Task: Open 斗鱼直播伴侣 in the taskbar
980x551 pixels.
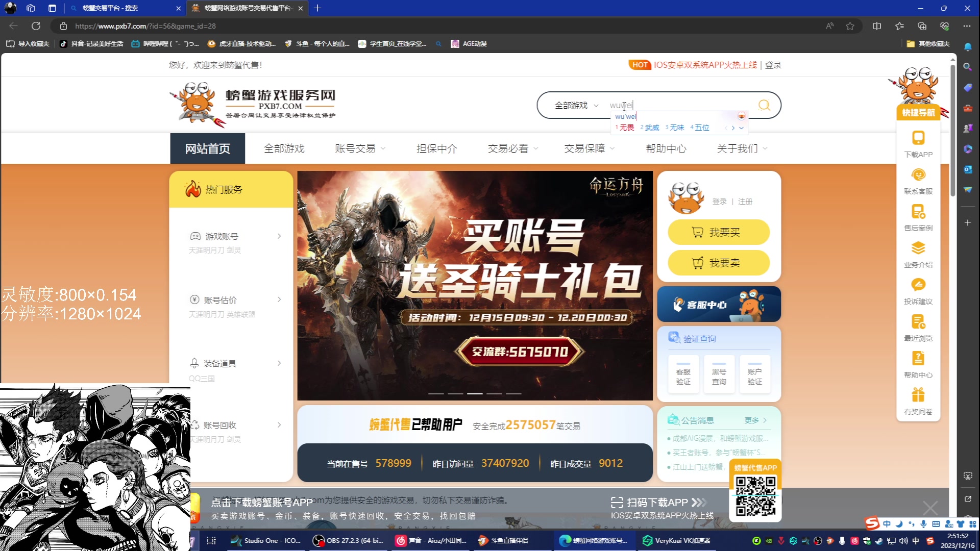Action: (503, 540)
